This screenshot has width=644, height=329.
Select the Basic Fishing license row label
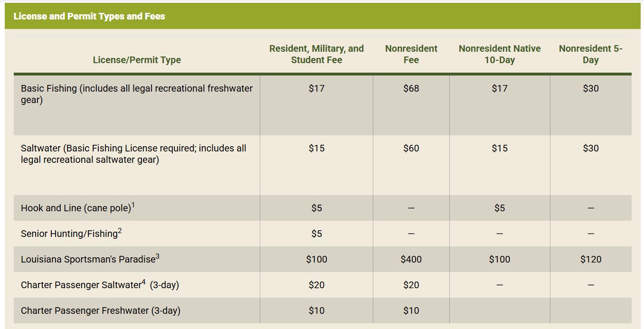(137, 94)
